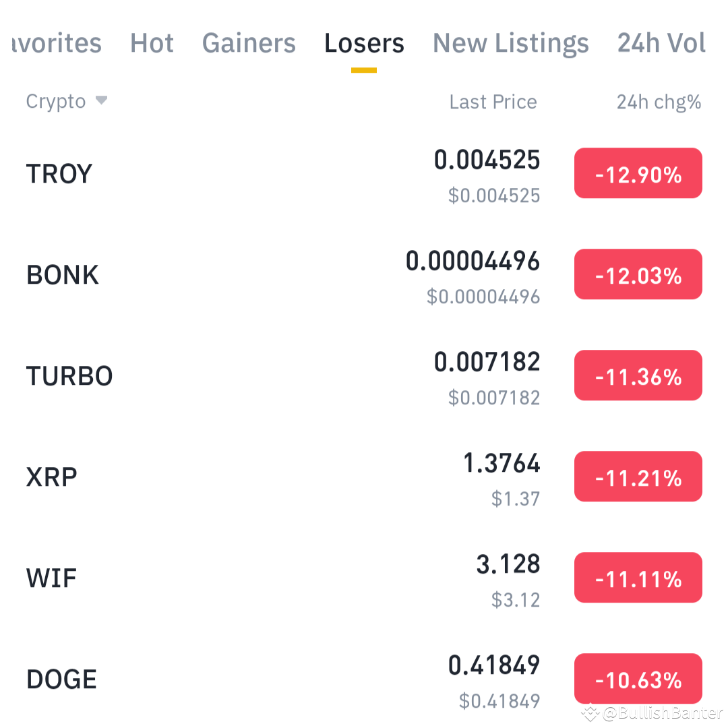Image resolution: width=728 pixels, height=728 pixels.
Task: Select the currently active Losers tab
Action: click(364, 42)
